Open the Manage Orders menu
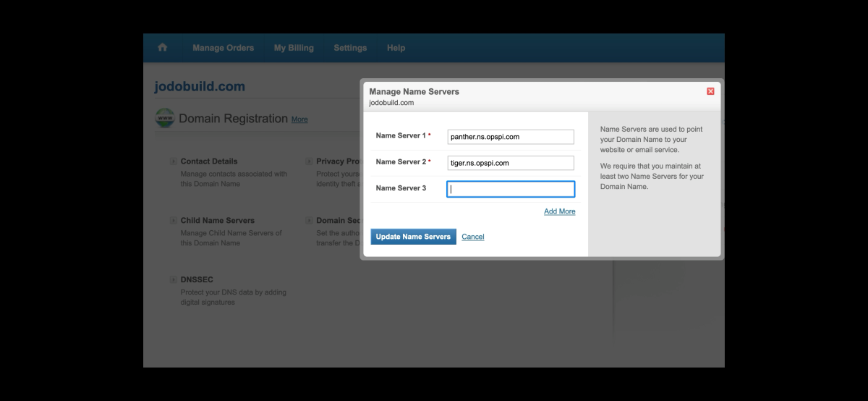The image size is (868, 401). click(x=223, y=48)
